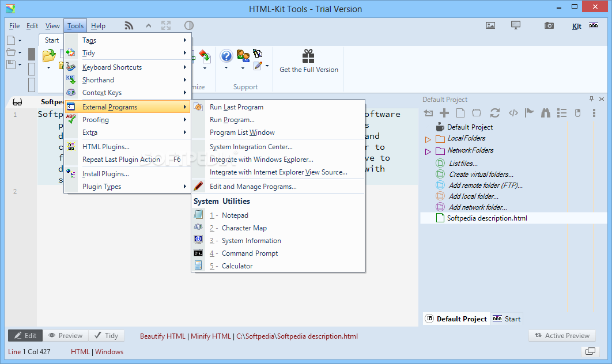
Task: Toggle the half-circle contrast icon
Action: pos(189,26)
